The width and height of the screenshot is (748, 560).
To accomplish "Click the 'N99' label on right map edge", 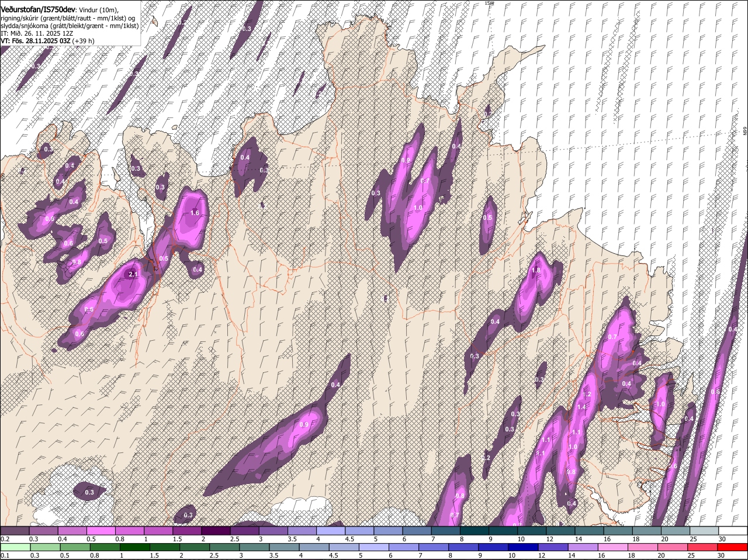I will pos(745,132).
